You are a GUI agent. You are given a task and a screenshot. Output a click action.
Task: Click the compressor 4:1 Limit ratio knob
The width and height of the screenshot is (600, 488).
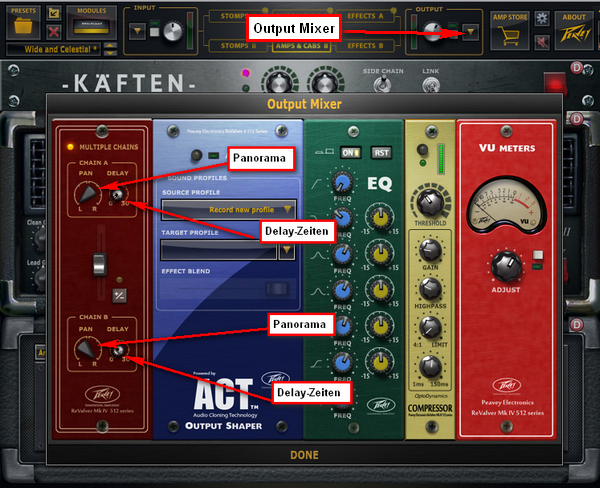tap(430, 327)
